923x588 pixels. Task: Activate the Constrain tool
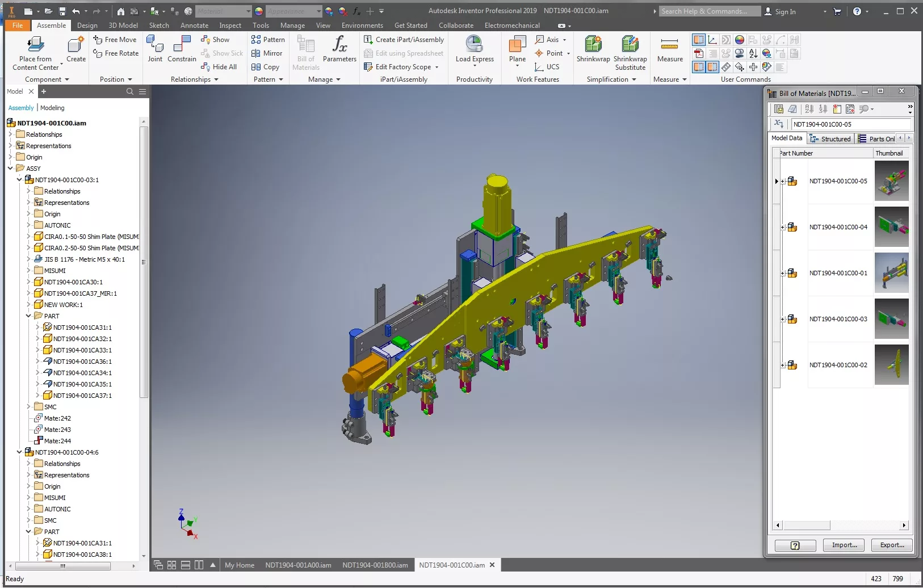(x=181, y=48)
